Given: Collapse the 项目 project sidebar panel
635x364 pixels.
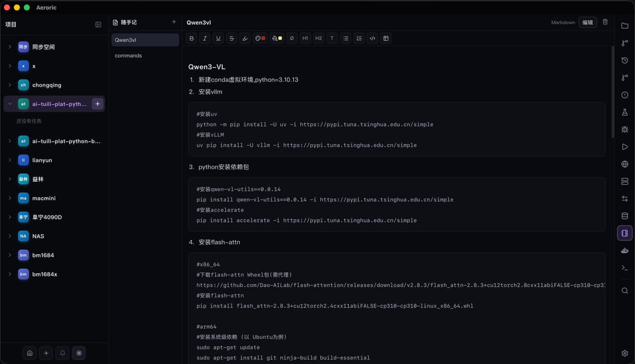Looking at the screenshot, I should pyautogui.click(x=98, y=25).
